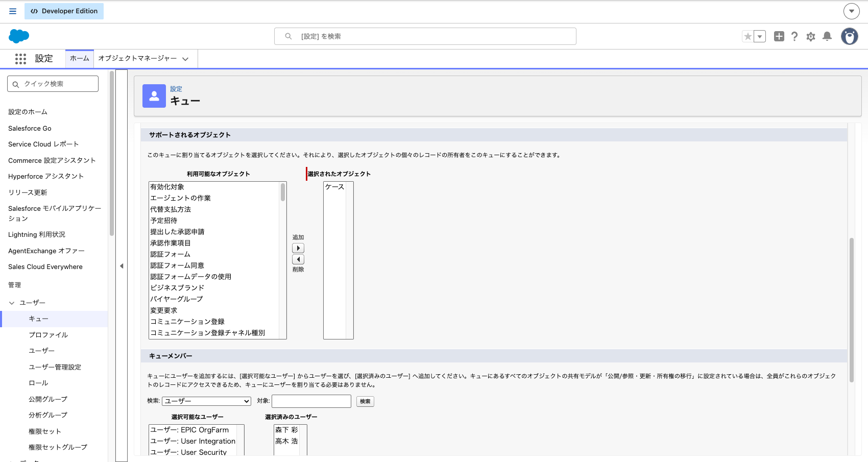
Task: Open the 検索 ユーザー select dropdown
Action: click(x=206, y=401)
